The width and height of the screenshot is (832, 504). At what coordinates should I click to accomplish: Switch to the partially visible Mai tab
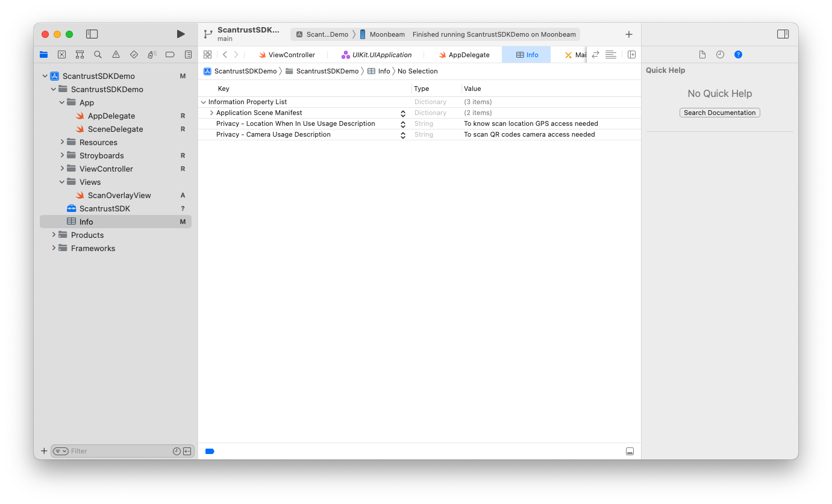575,55
